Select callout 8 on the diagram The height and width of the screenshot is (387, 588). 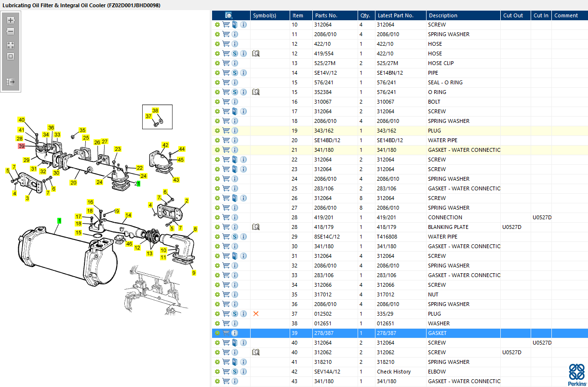(x=195, y=229)
